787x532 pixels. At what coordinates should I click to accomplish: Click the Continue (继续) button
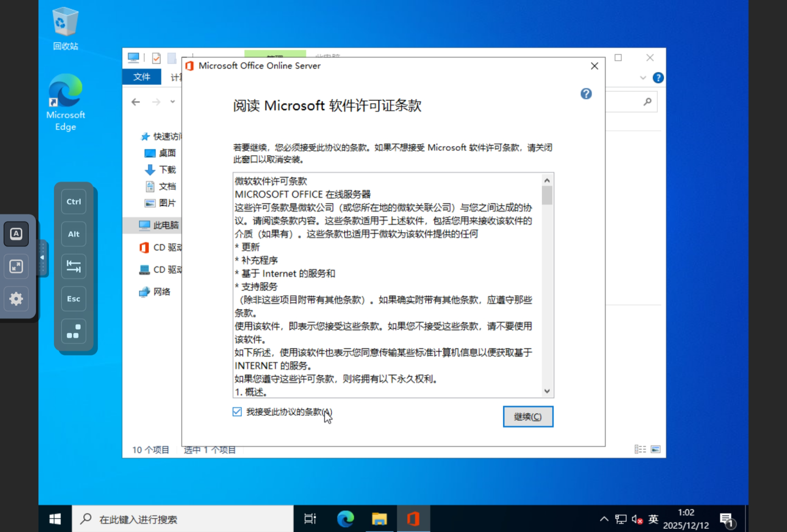click(x=528, y=417)
